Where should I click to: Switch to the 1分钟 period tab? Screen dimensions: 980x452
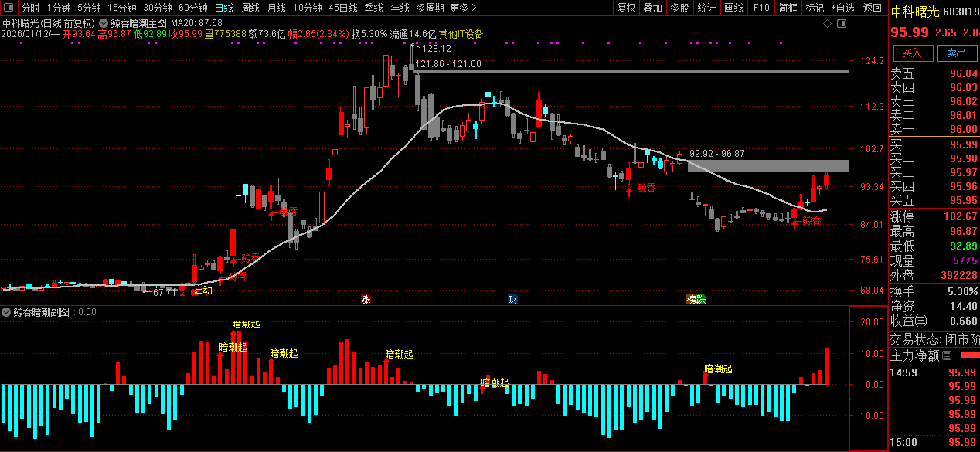click(60, 8)
